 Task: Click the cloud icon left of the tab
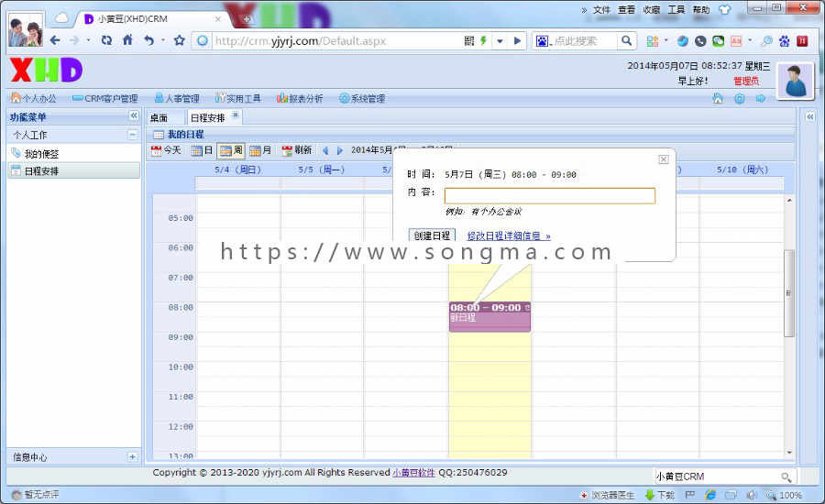pyautogui.click(x=61, y=18)
